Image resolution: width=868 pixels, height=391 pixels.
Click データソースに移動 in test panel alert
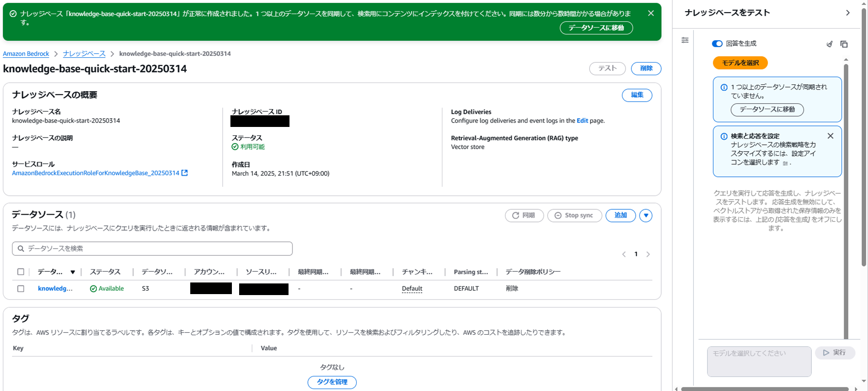click(767, 109)
